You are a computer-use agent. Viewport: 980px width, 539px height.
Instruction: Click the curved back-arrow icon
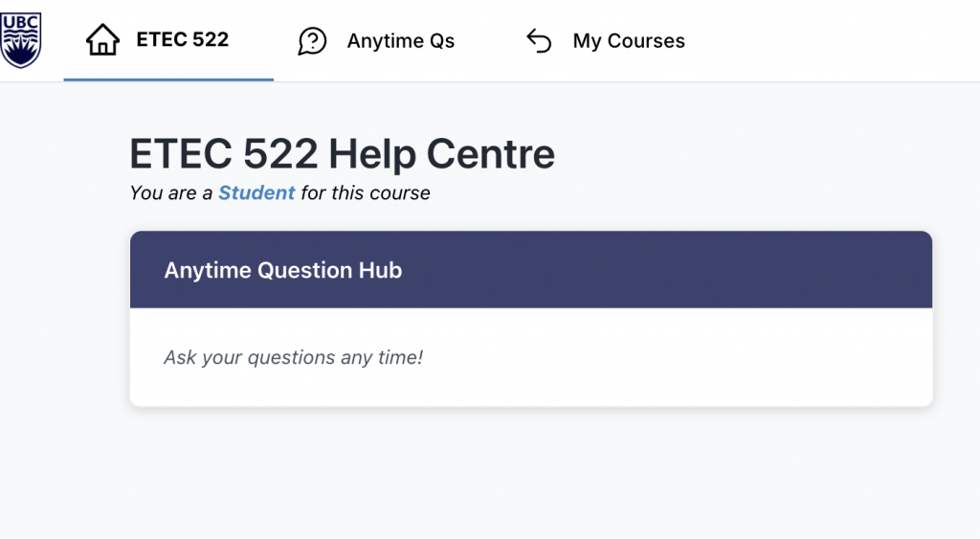click(539, 41)
